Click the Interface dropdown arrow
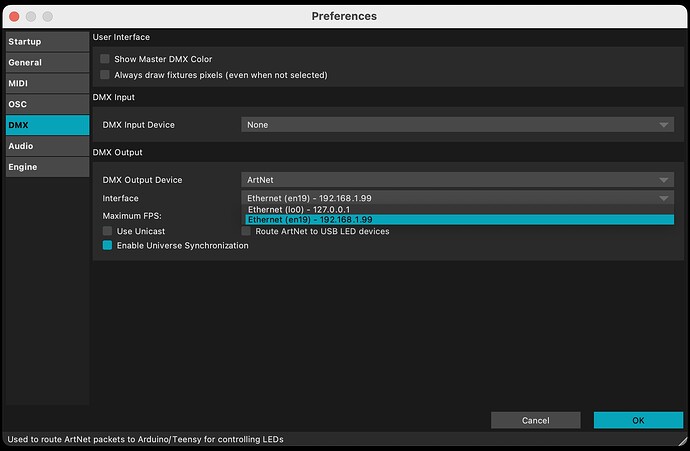The width and height of the screenshot is (690, 451). [664, 199]
